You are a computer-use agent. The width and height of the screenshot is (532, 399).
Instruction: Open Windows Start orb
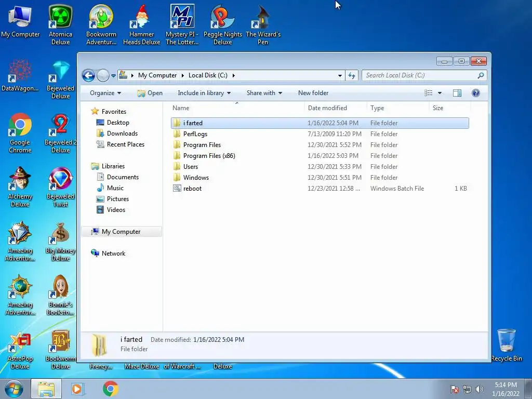14,389
